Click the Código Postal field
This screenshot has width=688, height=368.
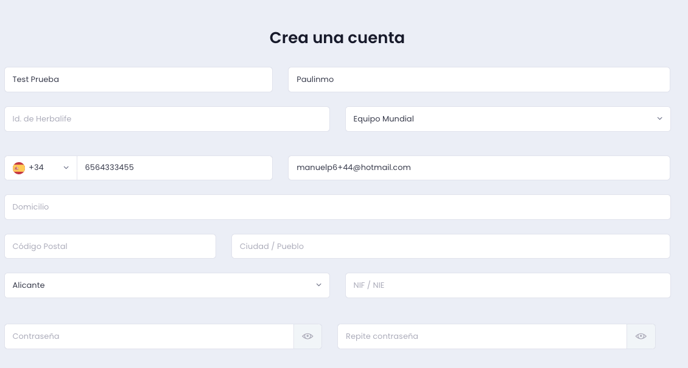click(110, 246)
